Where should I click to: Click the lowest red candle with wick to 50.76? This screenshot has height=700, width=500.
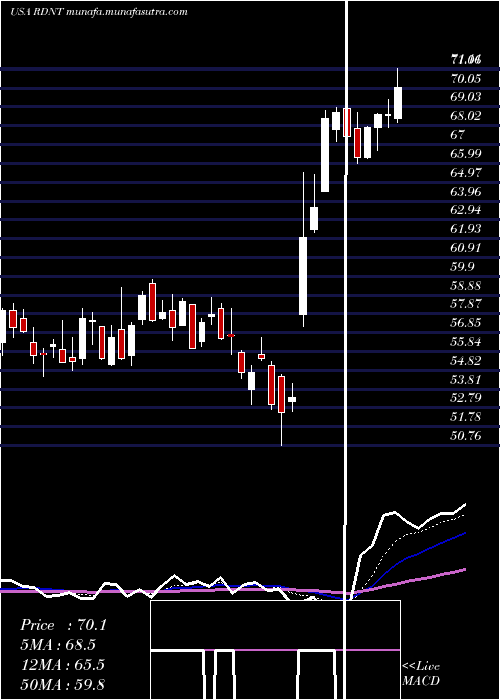point(281,394)
